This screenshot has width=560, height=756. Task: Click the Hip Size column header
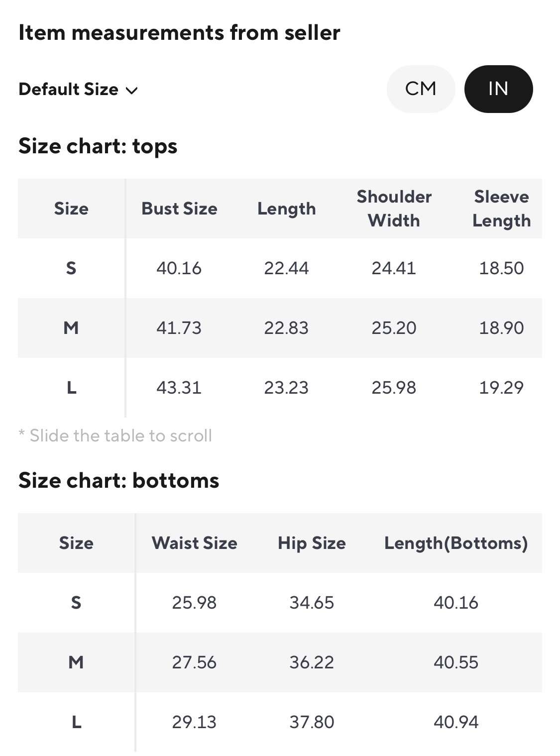click(312, 543)
